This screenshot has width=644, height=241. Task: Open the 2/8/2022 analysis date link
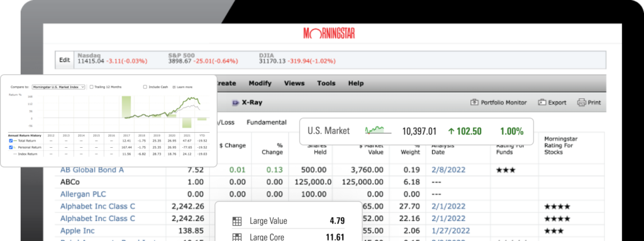point(448,170)
